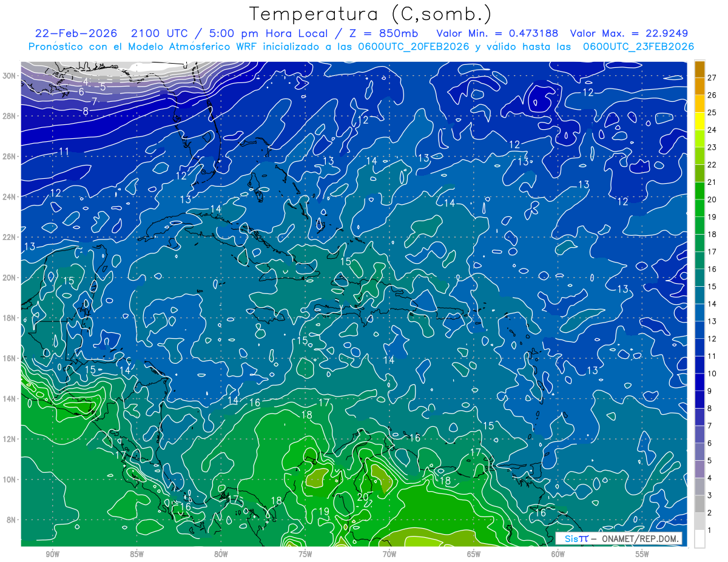Viewport: 728px width, 562px height.
Task: Click the valid-until time '0600UTC_23FEB2026'
Action: coord(638,47)
